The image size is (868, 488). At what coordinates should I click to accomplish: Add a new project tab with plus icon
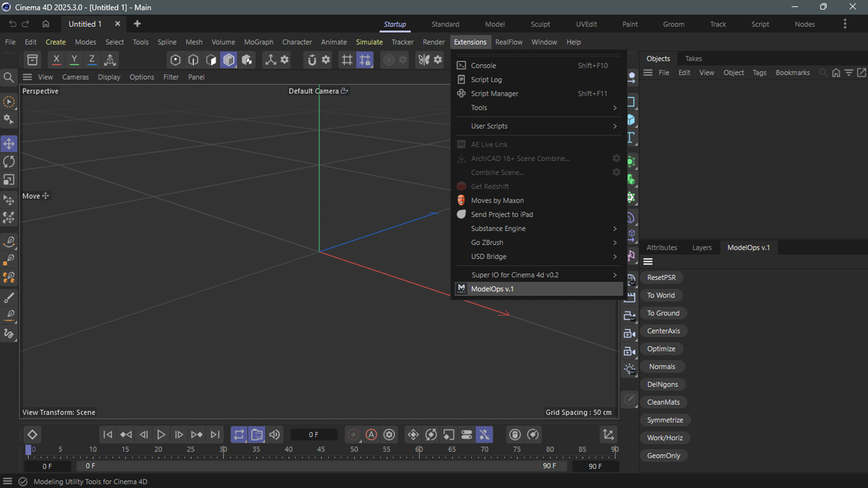point(137,24)
